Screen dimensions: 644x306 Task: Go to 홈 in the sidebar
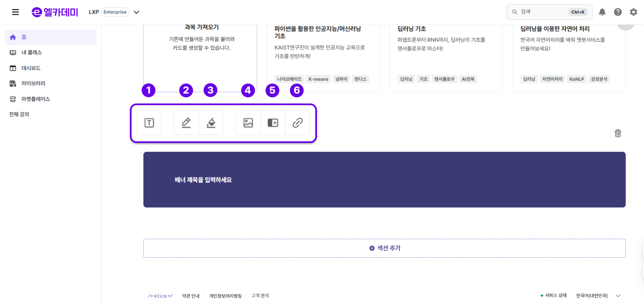[50, 37]
